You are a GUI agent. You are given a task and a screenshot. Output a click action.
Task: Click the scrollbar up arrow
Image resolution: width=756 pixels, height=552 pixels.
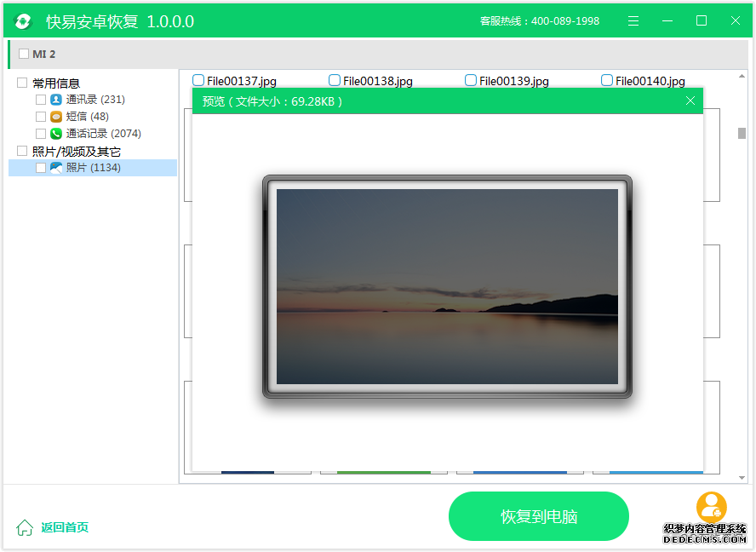pyautogui.click(x=742, y=76)
